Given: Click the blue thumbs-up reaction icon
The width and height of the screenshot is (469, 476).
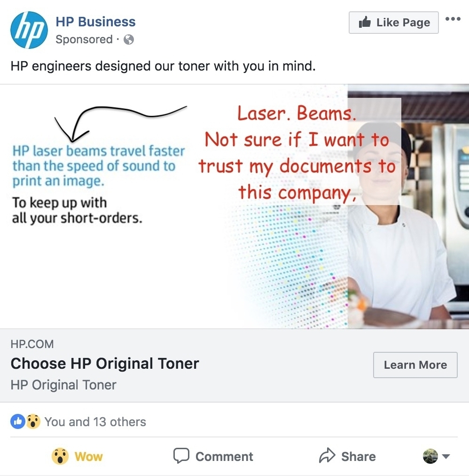Looking at the screenshot, I should tap(17, 421).
